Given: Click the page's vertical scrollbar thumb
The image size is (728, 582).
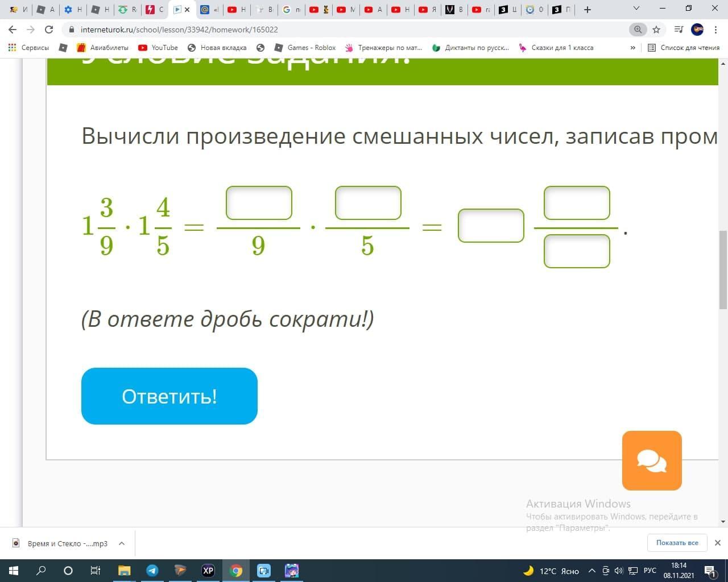Looking at the screenshot, I should pos(723,269).
